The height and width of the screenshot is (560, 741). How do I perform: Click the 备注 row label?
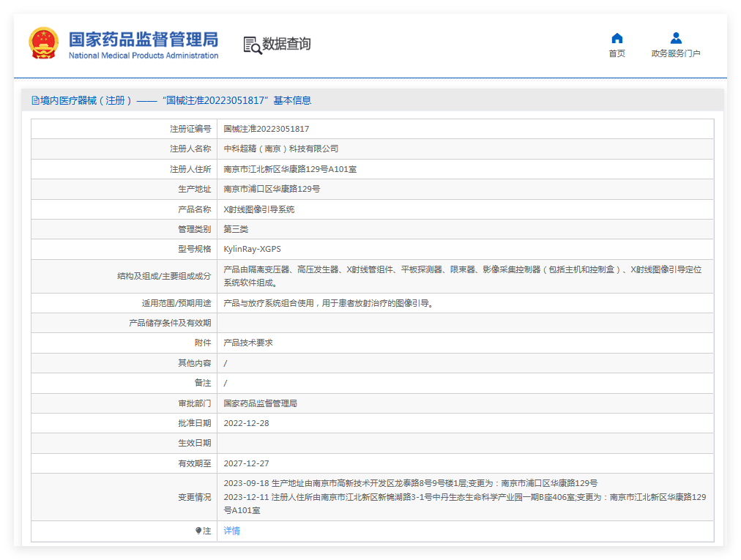(x=203, y=383)
